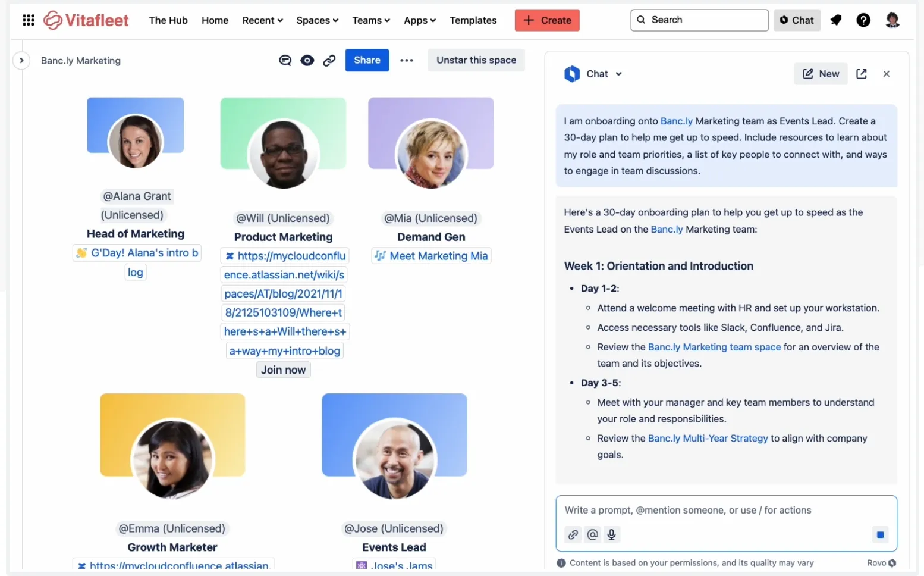Click the @Alana Grant mention
Image resolution: width=924 pixels, height=576 pixels.
point(136,205)
